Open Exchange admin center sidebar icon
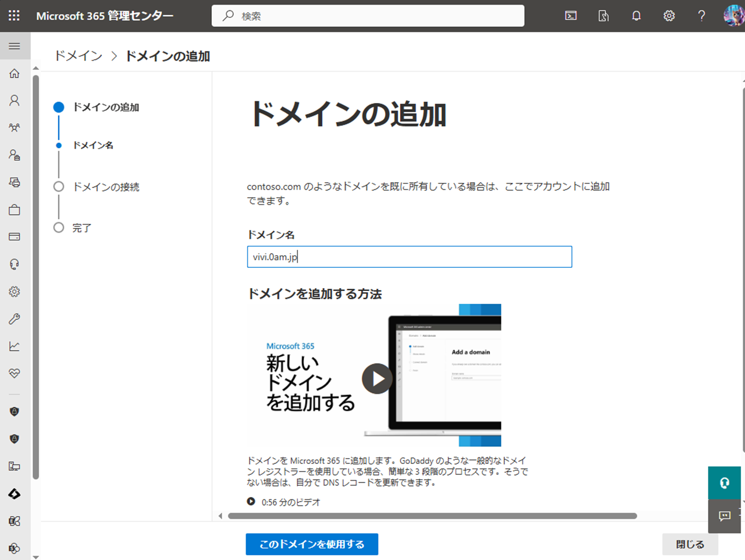Screen dimensions: 745x560 (x=14, y=521)
